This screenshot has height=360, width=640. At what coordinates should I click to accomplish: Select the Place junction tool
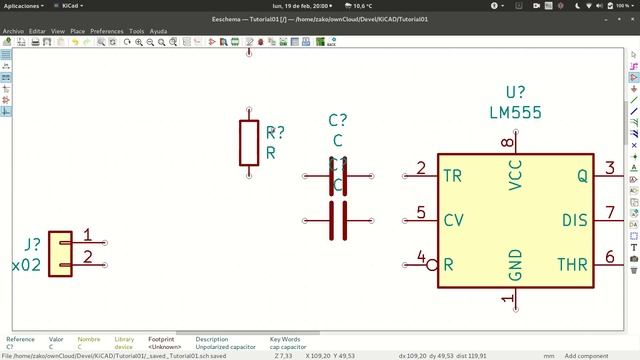pos(634,157)
